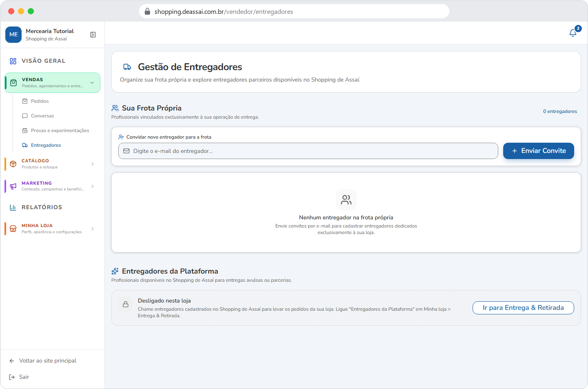The height and width of the screenshot is (389, 588).
Task: Click the browser URL address bar
Action: pos(294,11)
